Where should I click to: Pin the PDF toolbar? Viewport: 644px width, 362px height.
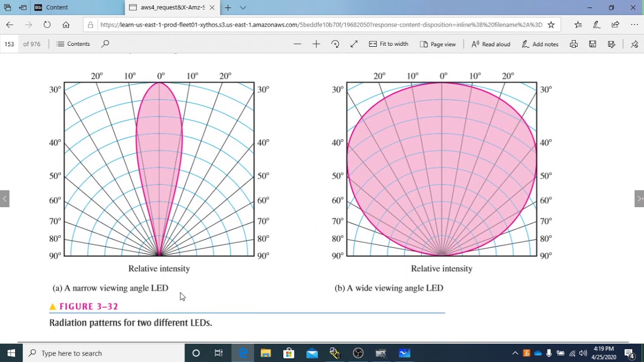634,44
